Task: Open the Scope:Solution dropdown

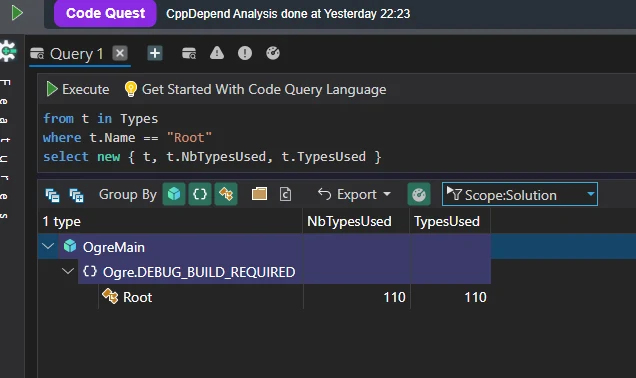Action: click(x=520, y=194)
